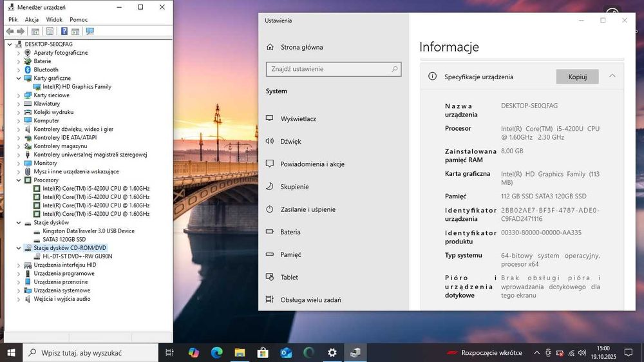Screen dimensions: 644x362
Task: Select Urządzenia interfejsu HID item
Action: click(65, 265)
